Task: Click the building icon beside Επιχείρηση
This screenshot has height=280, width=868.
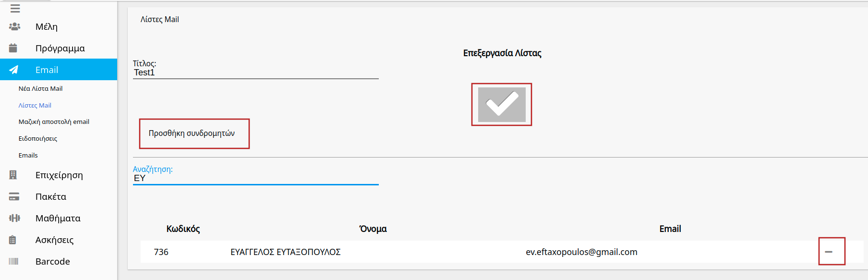Action: pos(13,175)
